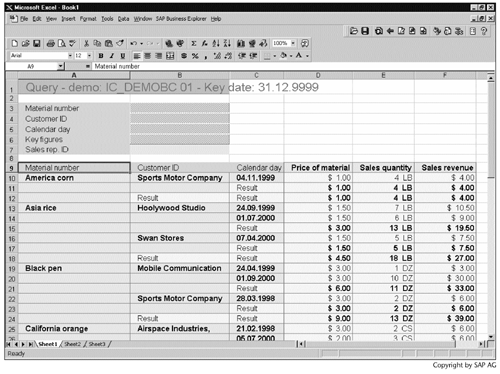
Task: Click SAP BEx Back arrow icon
Action: (x=390, y=31)
